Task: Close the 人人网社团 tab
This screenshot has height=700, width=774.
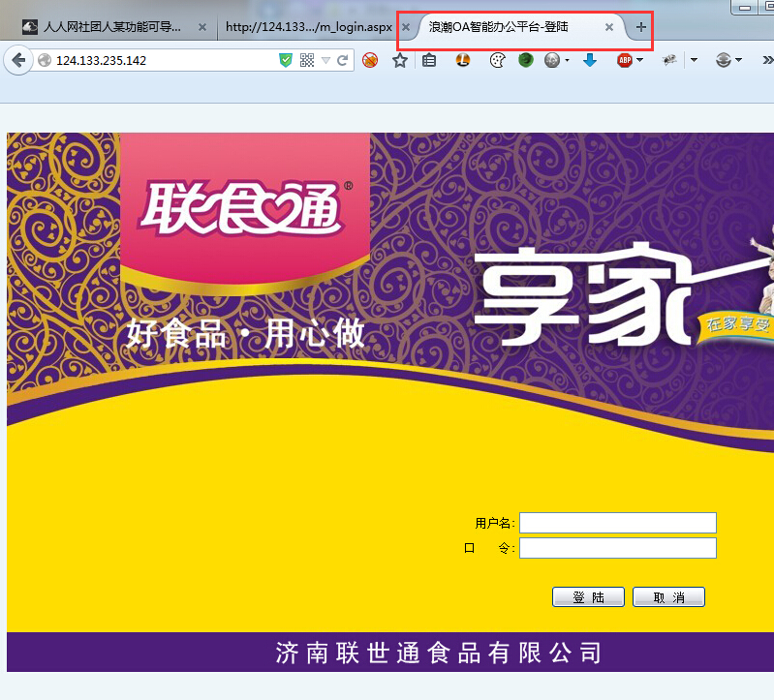Action: click(x=202, y=27)
